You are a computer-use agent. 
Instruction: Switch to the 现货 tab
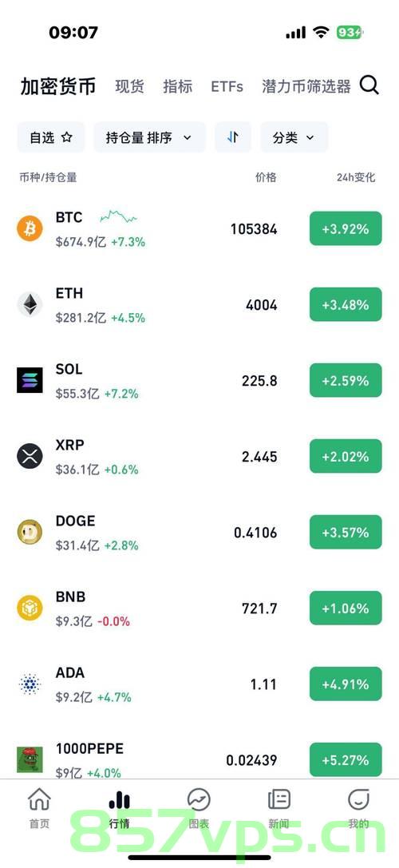pos(129,86)
